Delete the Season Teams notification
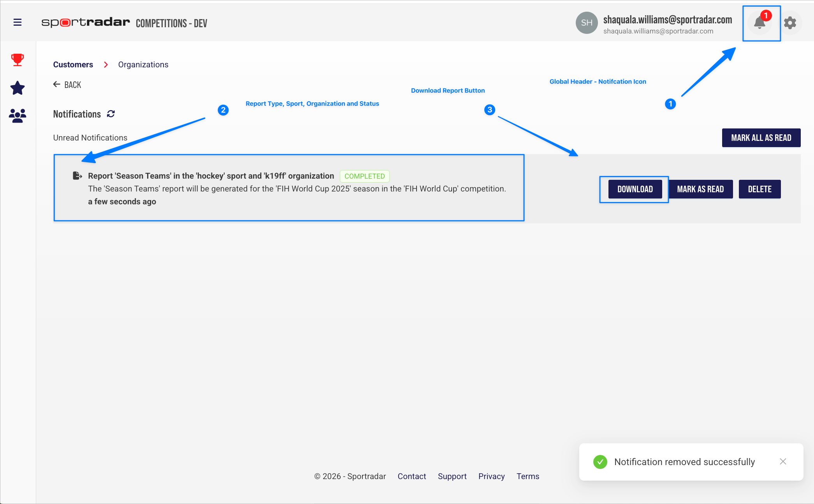 click(759, 189)
